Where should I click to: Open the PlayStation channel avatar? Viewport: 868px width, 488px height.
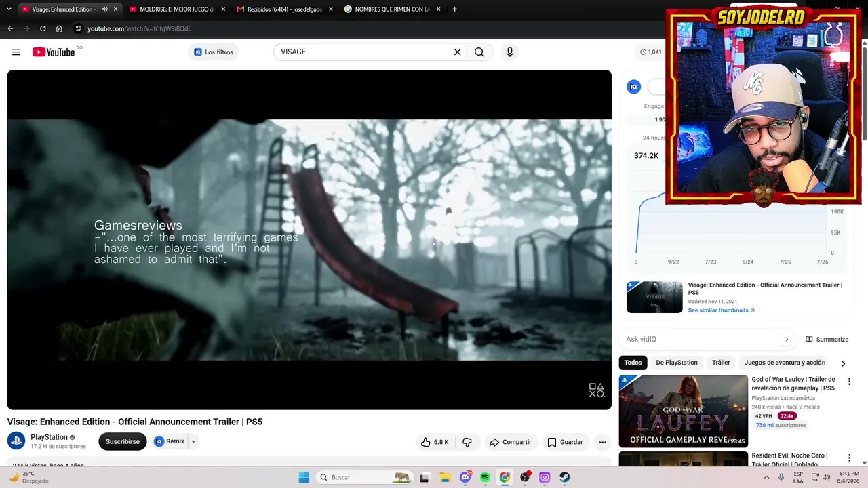(16, 441)
